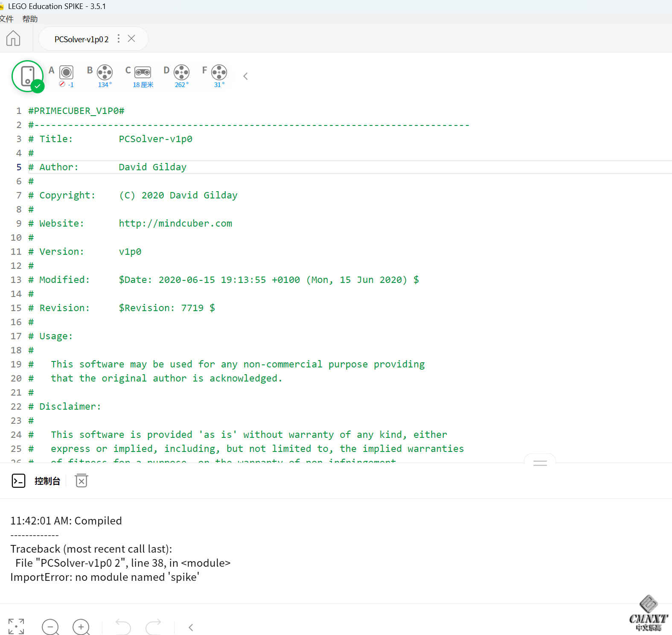Image resolution: width=672 pixels, height=635 pixels.
Task: Close the PCSolver-v1p0 2 tab
Action: 131,38
